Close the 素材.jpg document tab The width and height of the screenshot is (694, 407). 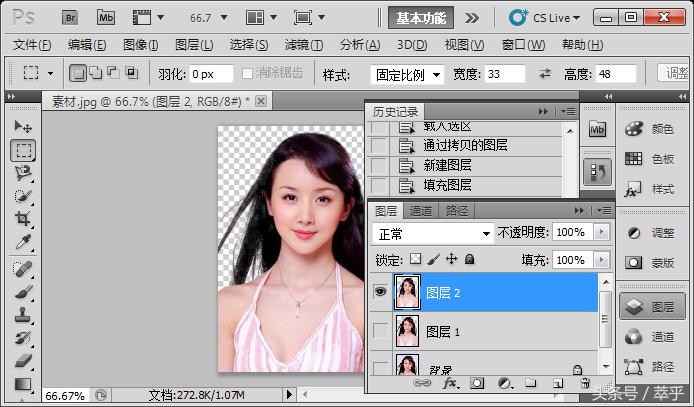[x=261, y=101]
